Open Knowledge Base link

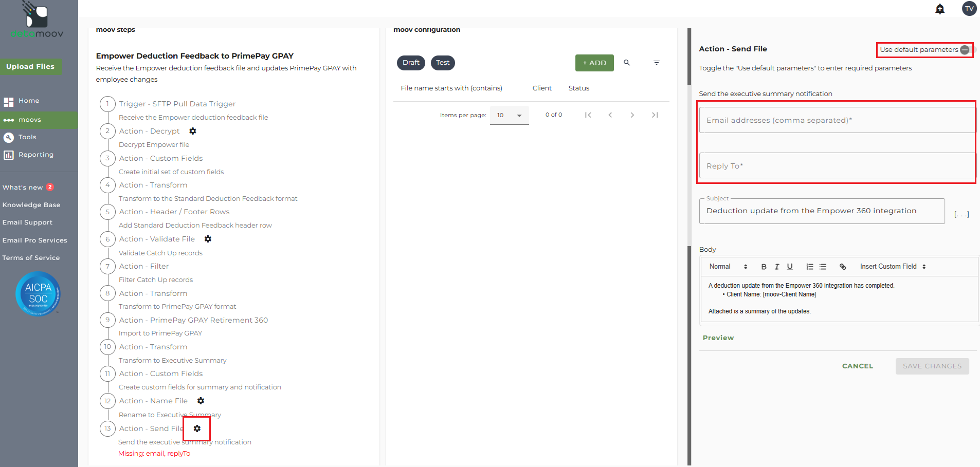tap(31, 205)
